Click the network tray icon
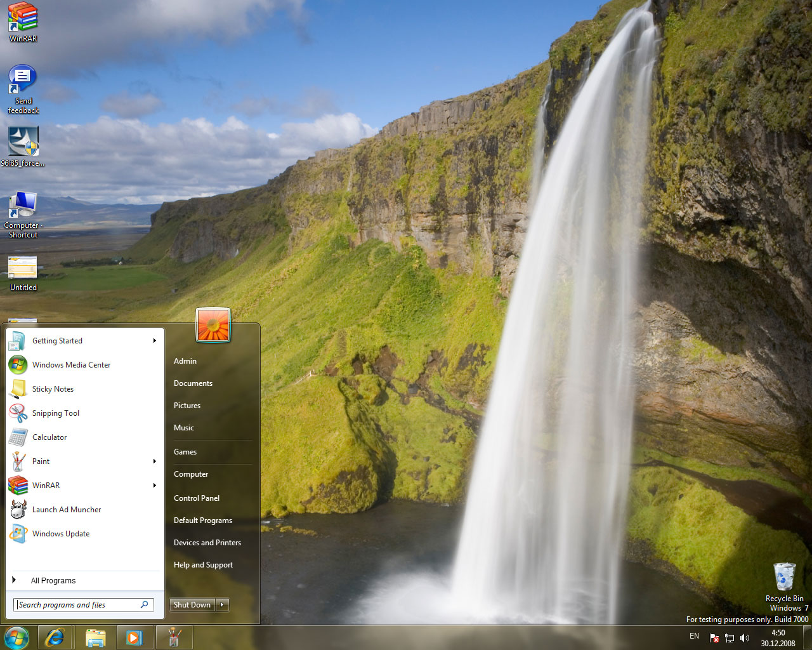This screenshot has width=812, height=650. tap(730, 638)
